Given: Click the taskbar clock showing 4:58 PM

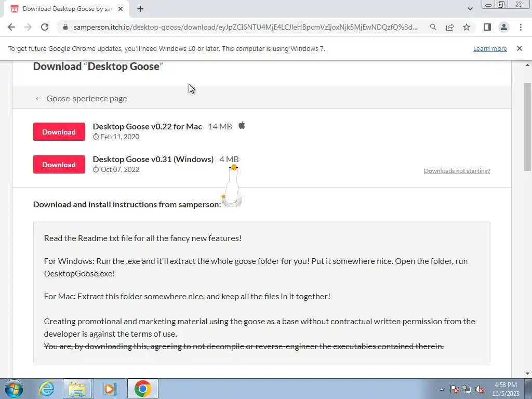Looking at the screenshot, I should (506, 389).
